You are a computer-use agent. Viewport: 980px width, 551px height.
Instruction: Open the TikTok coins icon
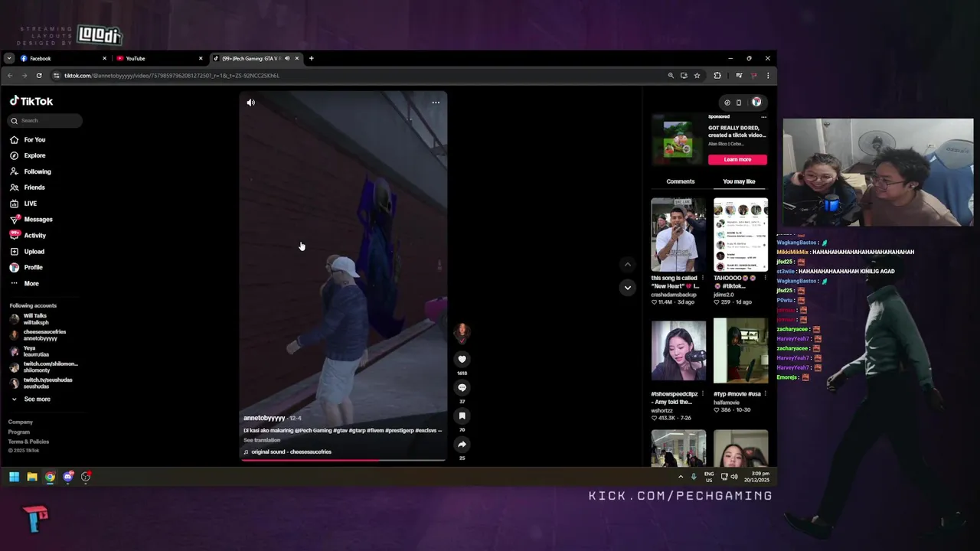coord(727,103)
